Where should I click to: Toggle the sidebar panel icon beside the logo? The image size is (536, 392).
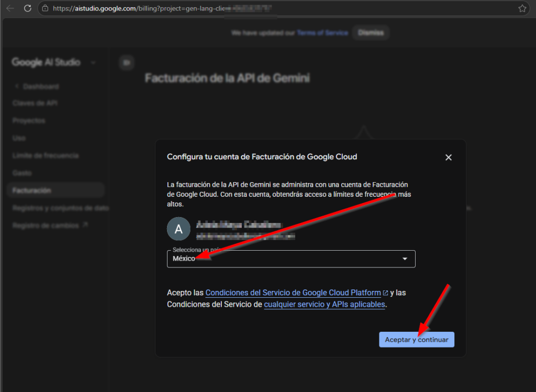[126, 63]
